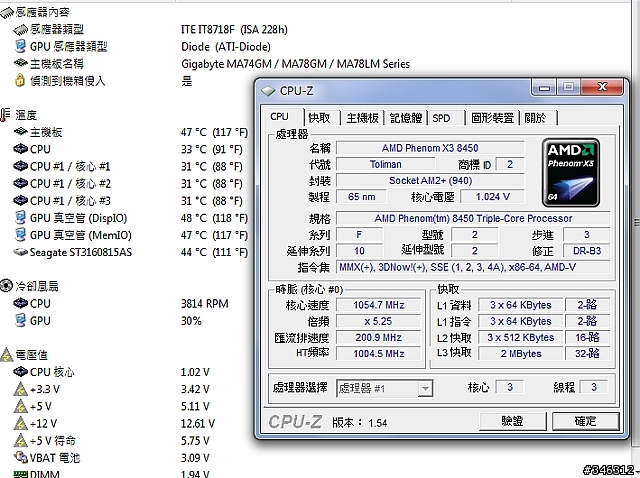Click the L3 快取 value 2 MBytes
Screen dimensions: 640x478
pos(521,353)
